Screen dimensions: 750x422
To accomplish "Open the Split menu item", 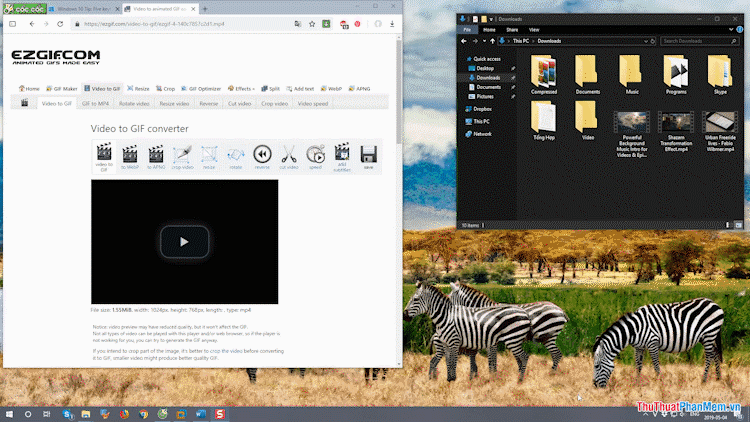I will 270,89.
